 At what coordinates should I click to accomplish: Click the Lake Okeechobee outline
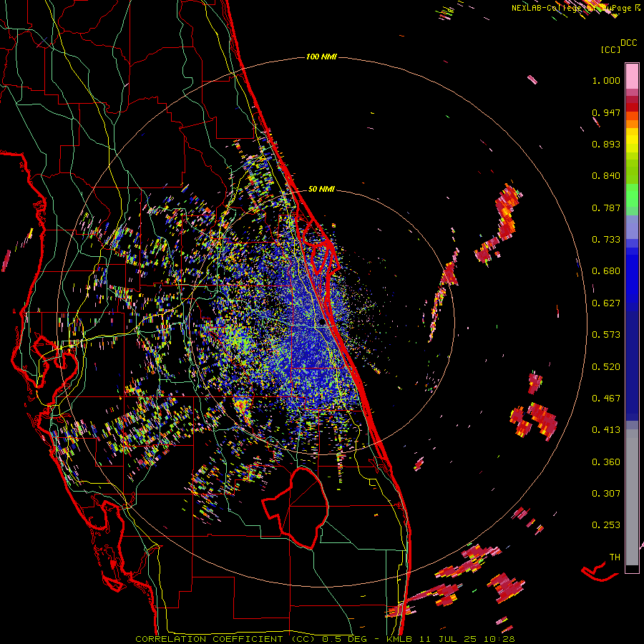[296, 507]
